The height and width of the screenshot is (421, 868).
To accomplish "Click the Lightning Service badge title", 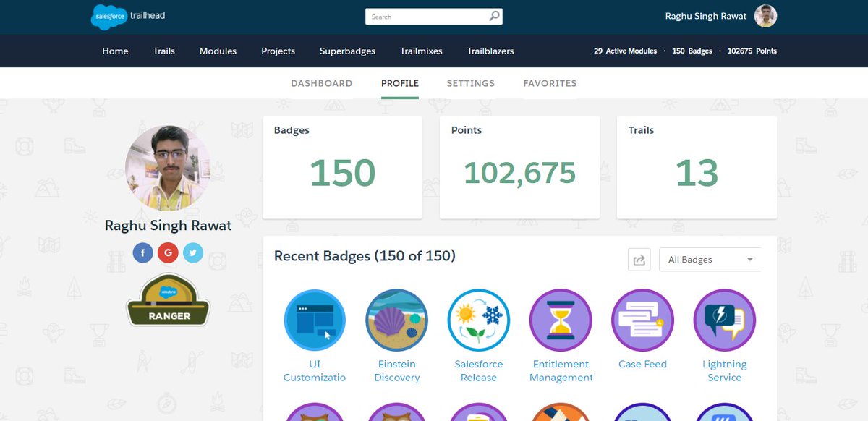I will click(x=725, y=371).
